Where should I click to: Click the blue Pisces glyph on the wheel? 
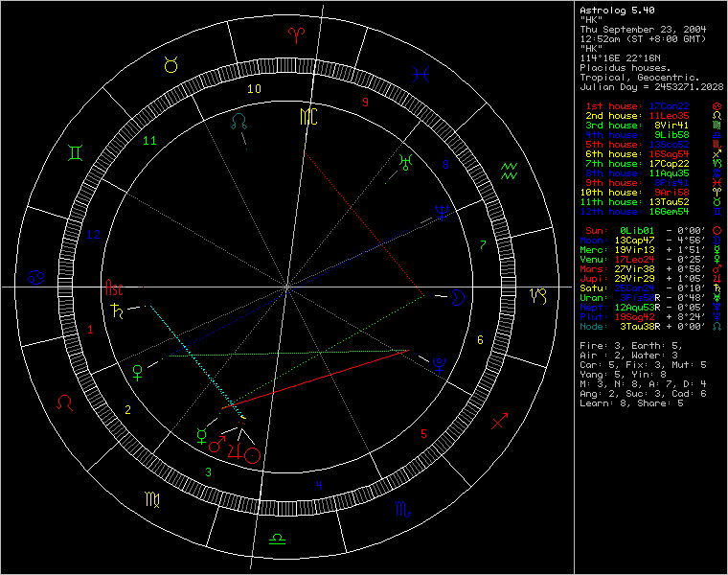click(x=421, y=74)
